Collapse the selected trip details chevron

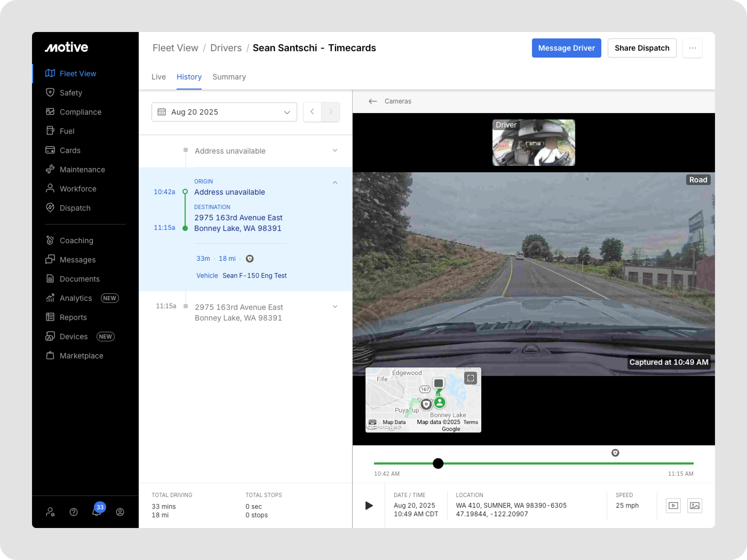[335, 183]
